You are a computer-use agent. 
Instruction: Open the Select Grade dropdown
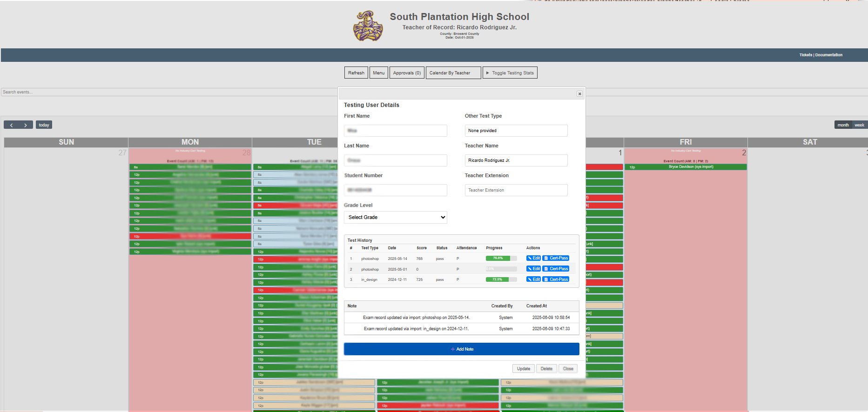coord(395,218)
